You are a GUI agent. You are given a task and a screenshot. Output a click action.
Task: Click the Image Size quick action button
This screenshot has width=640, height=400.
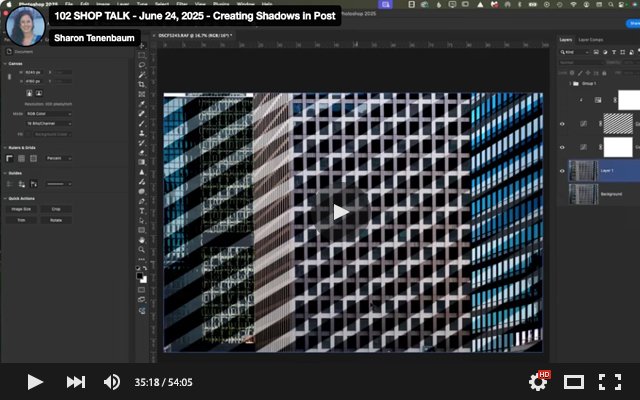coord(21,209)
